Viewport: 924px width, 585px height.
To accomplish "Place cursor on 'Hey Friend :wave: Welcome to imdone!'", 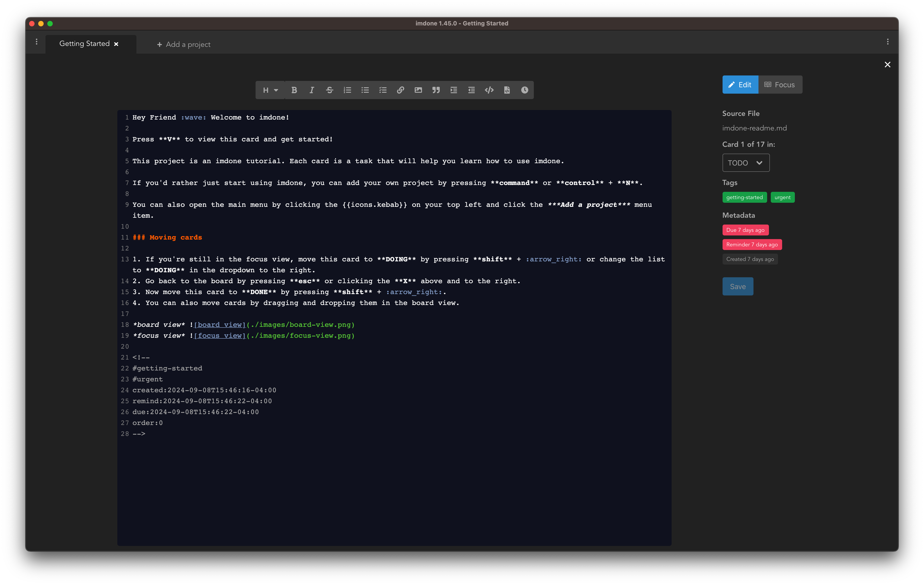I will 211,117.
